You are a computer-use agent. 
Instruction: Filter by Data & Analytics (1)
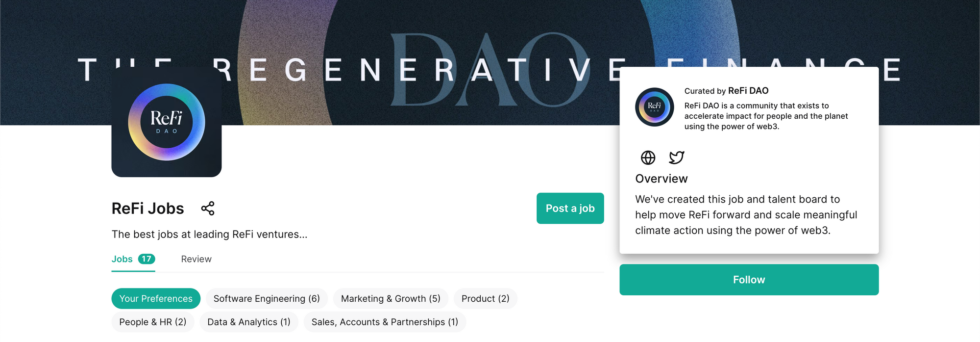[x=249, y=322]
